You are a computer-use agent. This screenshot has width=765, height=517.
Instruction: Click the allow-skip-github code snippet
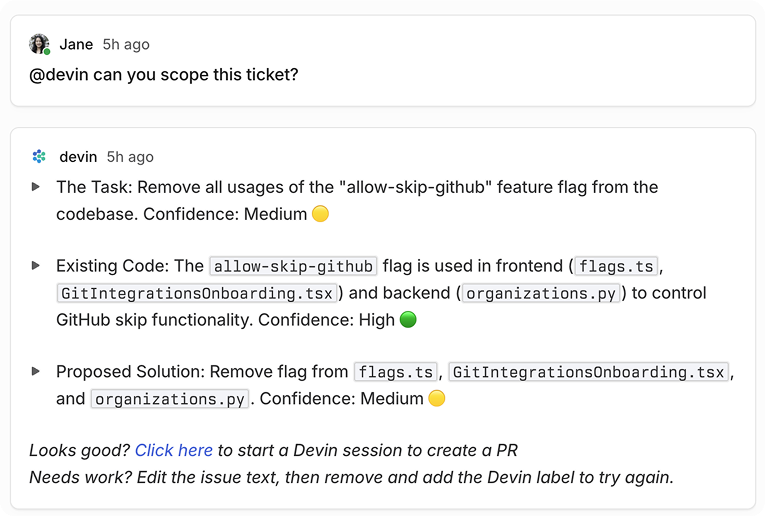click(293, 266)
